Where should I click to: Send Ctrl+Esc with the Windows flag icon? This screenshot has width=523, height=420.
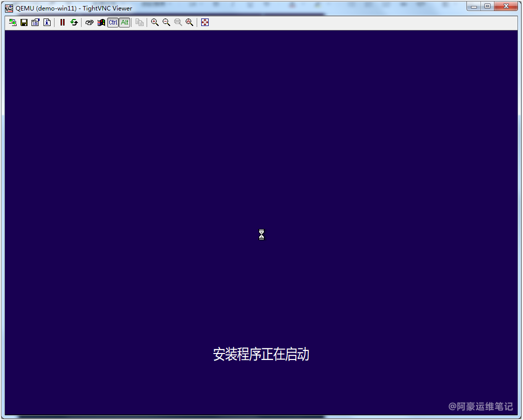tap(101, 22)
